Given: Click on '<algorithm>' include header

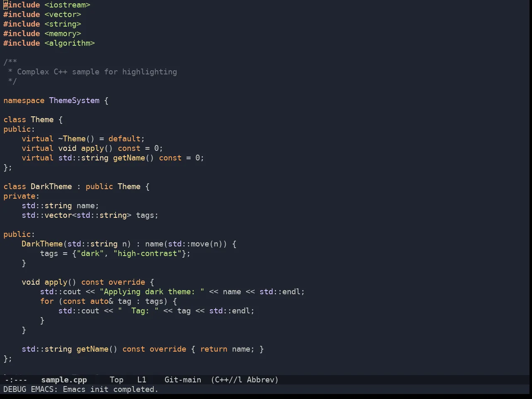Looking at the screenshot, I should [70, 43].
